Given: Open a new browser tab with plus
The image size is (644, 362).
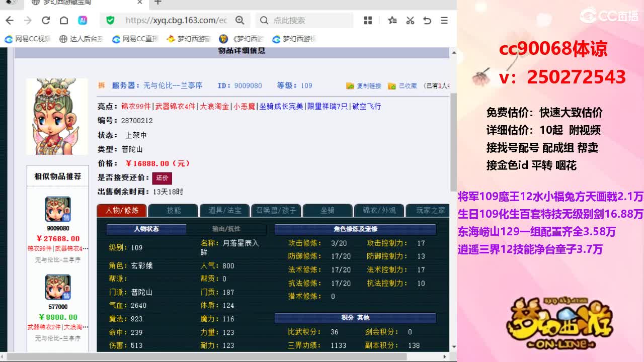Looking at the screenshot, I should click(x=158, y=3).
